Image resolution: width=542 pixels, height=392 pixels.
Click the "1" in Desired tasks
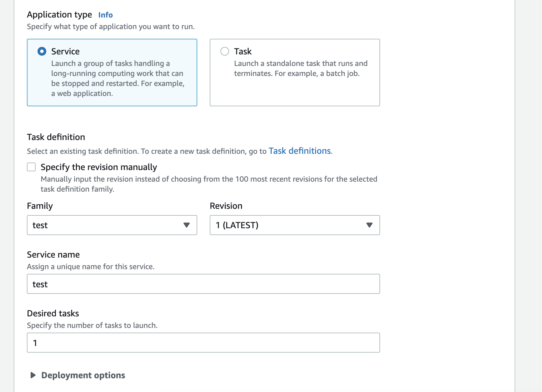pos(35,343)
